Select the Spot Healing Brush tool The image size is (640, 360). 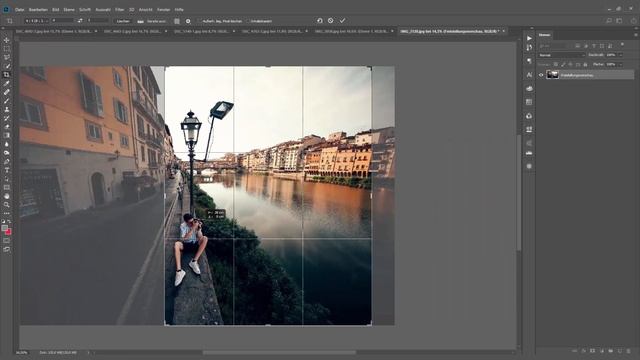point(7,92)
